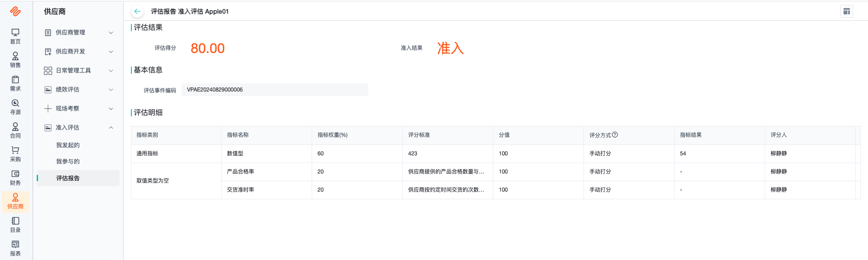The image size is (868, 260).
Task: Click the 评分方式 help question mark
Action: tap(615, 135)
